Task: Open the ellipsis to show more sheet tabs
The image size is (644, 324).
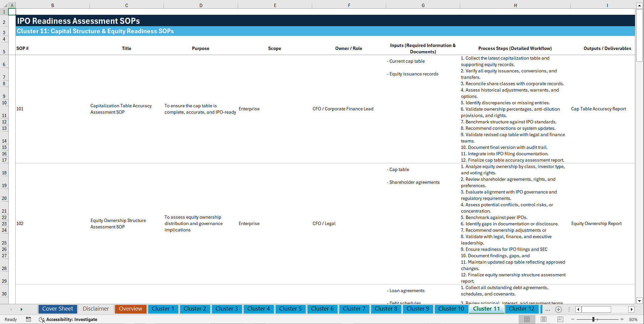Action: [x=547, y=309]
